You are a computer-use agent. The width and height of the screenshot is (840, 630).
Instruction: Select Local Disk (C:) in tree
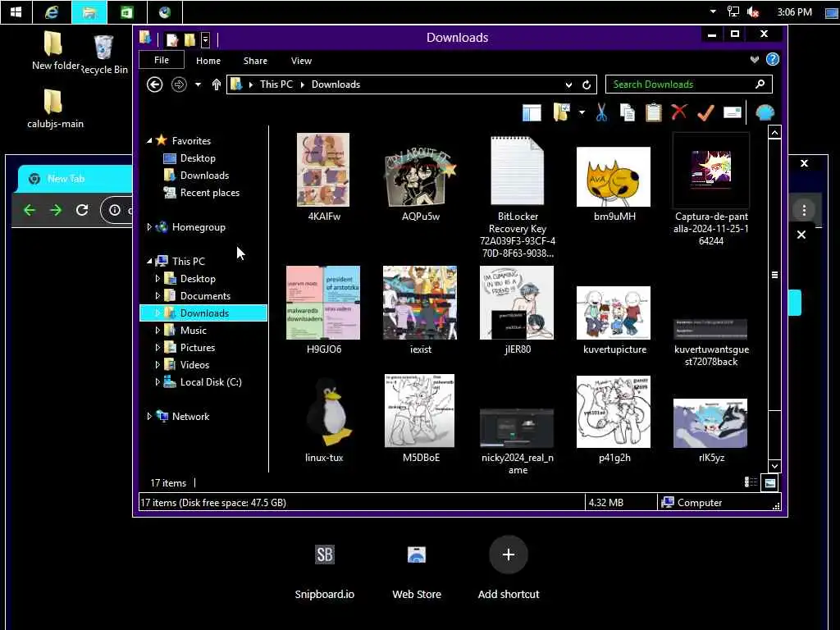(211, 381)
